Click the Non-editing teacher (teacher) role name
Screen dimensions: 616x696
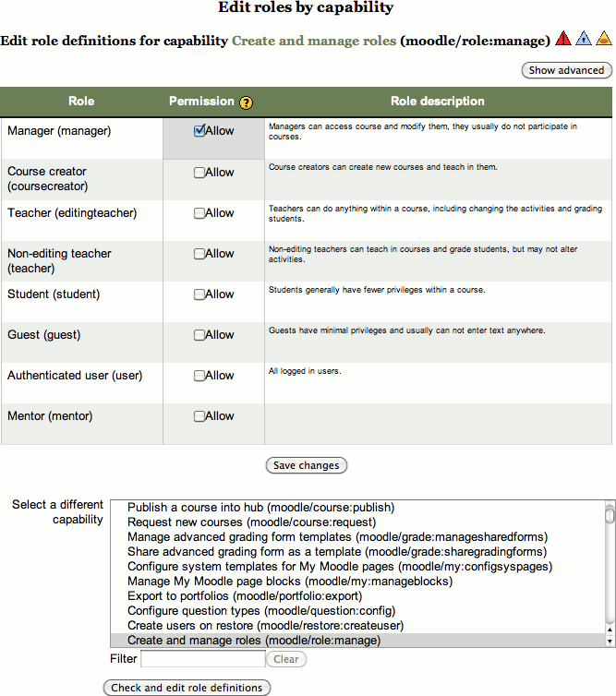[x=59, y=261]
